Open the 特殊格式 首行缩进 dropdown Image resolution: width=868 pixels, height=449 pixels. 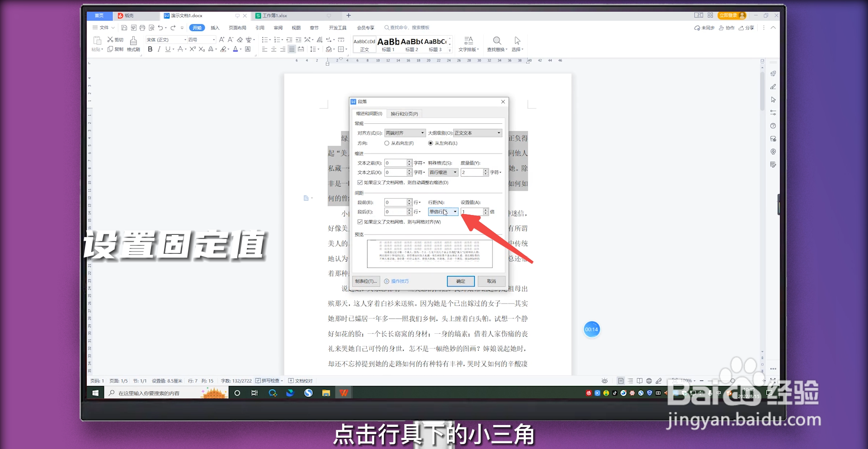coord(456,172)
